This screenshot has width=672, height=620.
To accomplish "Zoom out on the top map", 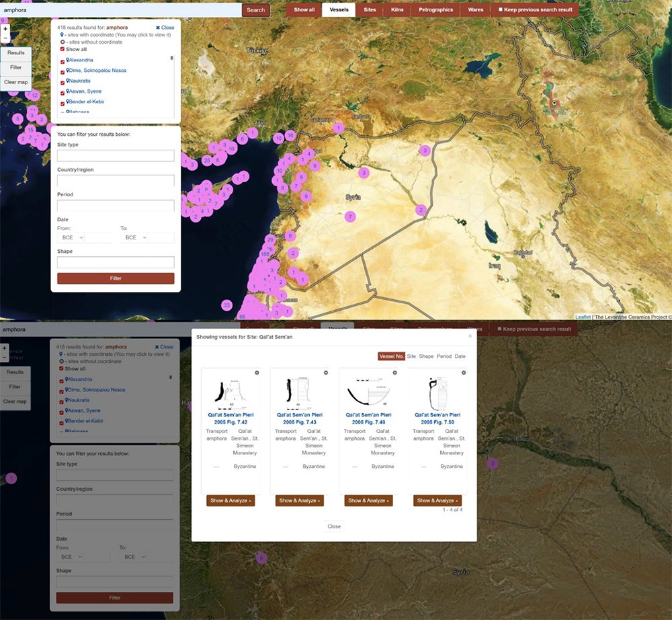I will pyautogui.click(x=5, y=38).
